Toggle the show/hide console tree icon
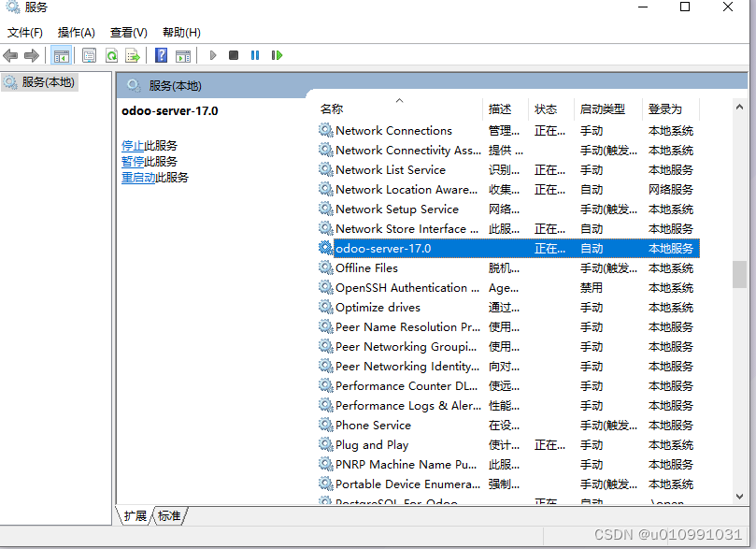The height and width of the screenshot is (549, 756). 62,55
